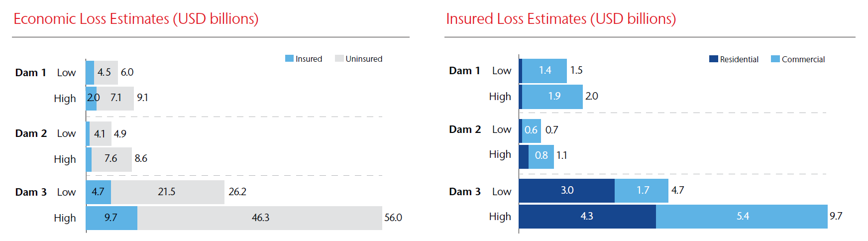Screen dimensions: 868x241
Task: Click the 3.0 residential bar segment
Action: [566, 191]
